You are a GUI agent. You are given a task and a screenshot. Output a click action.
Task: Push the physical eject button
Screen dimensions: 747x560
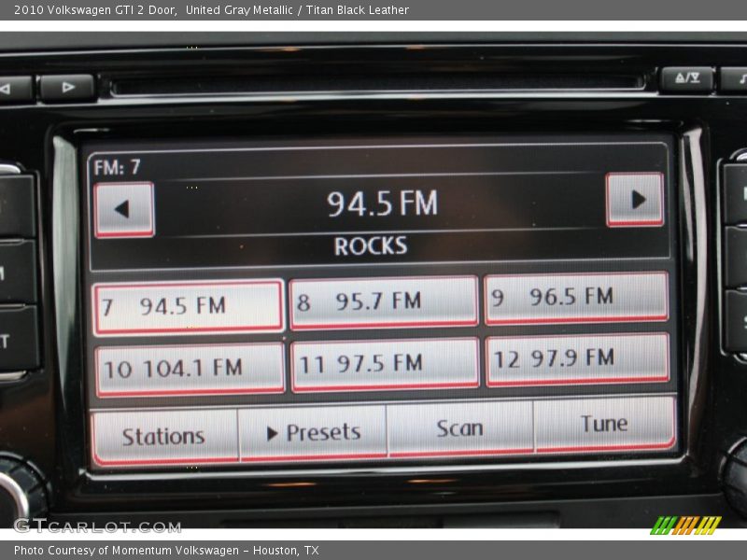click(x=686, y=78)
